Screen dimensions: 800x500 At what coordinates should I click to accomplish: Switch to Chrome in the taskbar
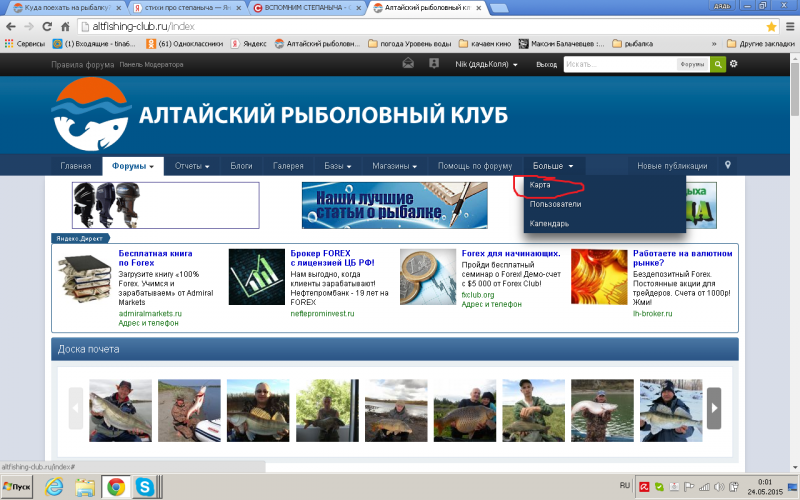[x=116, y=487]
